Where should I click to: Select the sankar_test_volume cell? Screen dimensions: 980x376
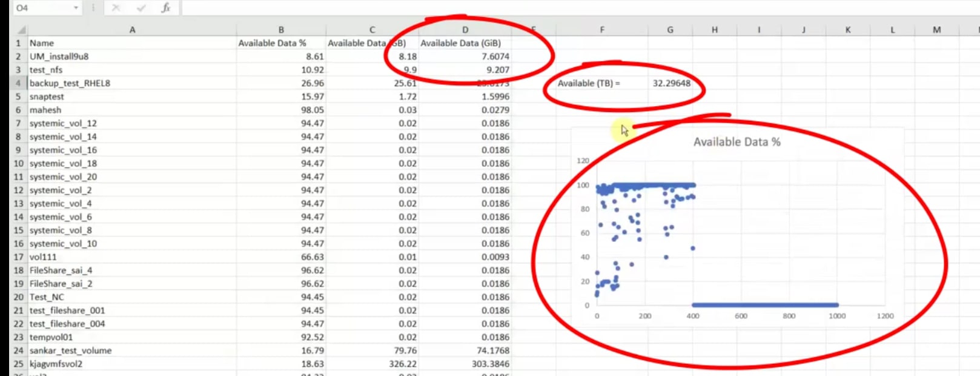click(x=132, y=351)
